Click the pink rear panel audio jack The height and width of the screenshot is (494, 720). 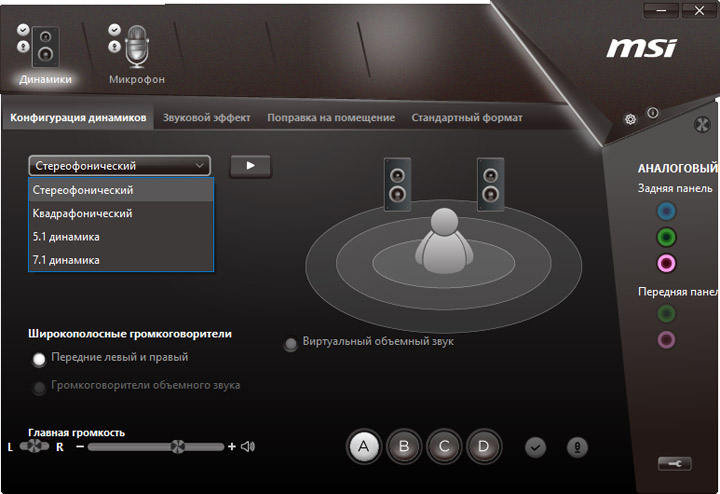(x=666, y=264)
